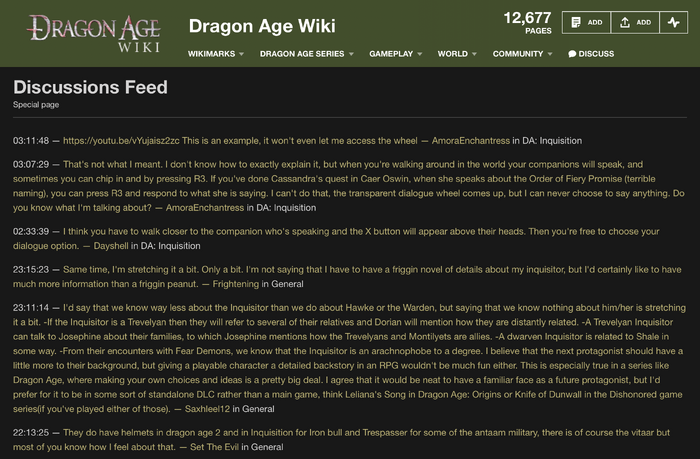Open Saxhleel12's profile link
The image size is (700, 459).
pyautogui.click(x=207, y=409)
